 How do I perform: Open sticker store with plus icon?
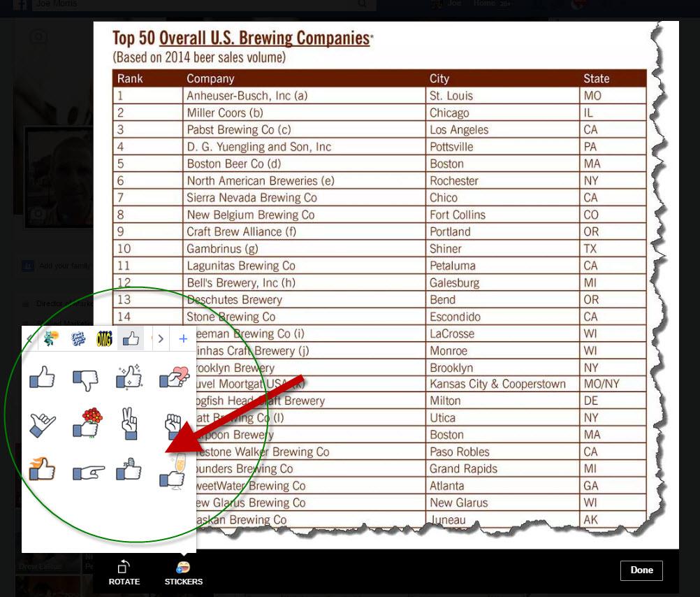pyautogui.click(x=183, y=339)
